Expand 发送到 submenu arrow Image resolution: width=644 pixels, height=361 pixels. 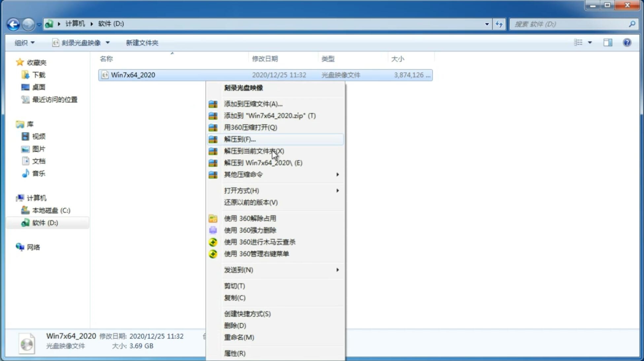point(337,270)
